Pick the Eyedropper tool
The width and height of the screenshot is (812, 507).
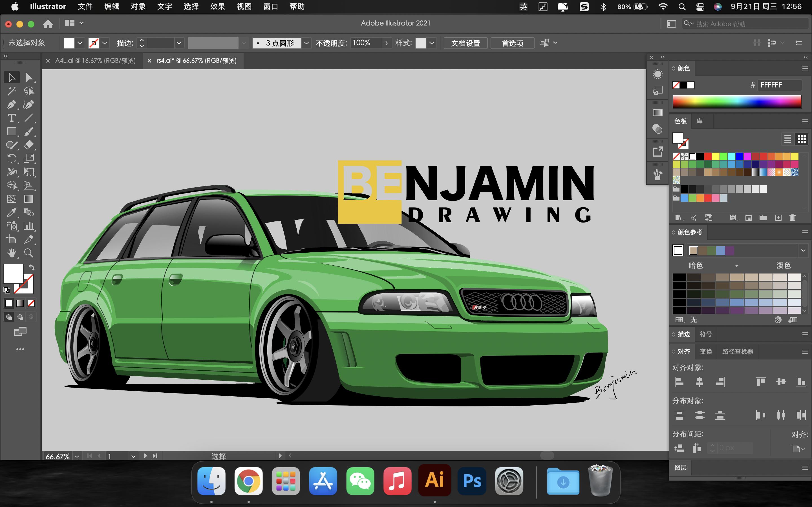[x=11, y=213]
